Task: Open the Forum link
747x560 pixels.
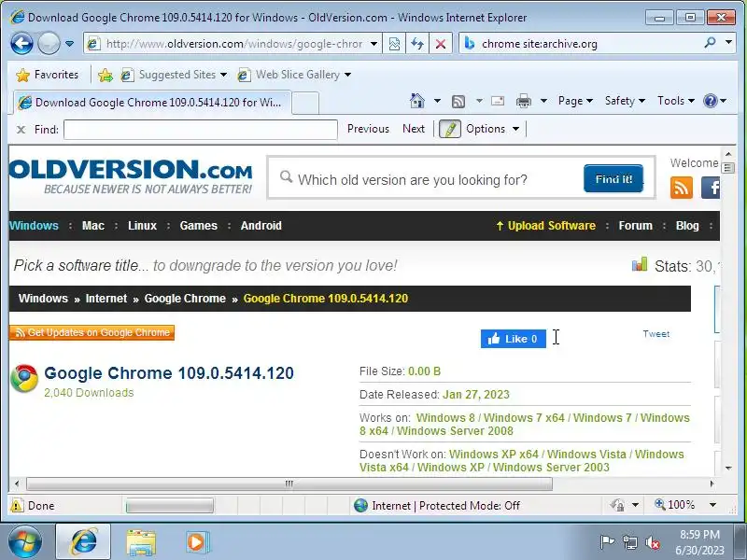Action: (x=635, y=226)
